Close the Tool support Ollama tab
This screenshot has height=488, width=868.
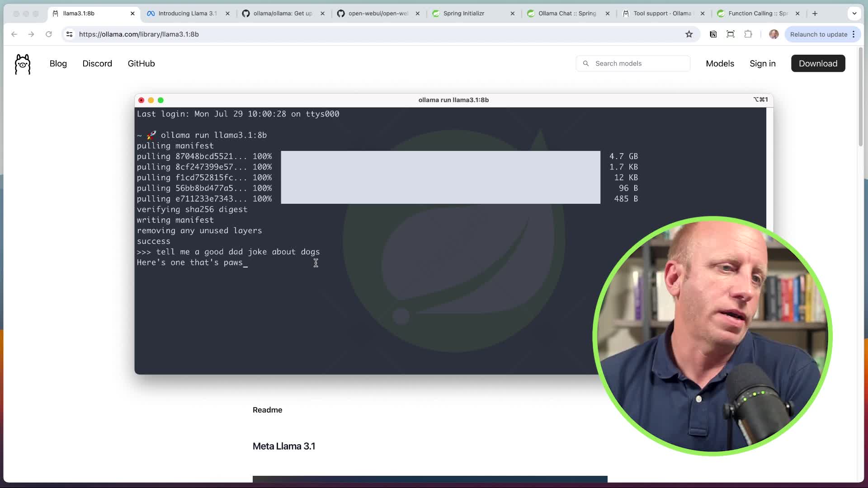pos(702,14)
